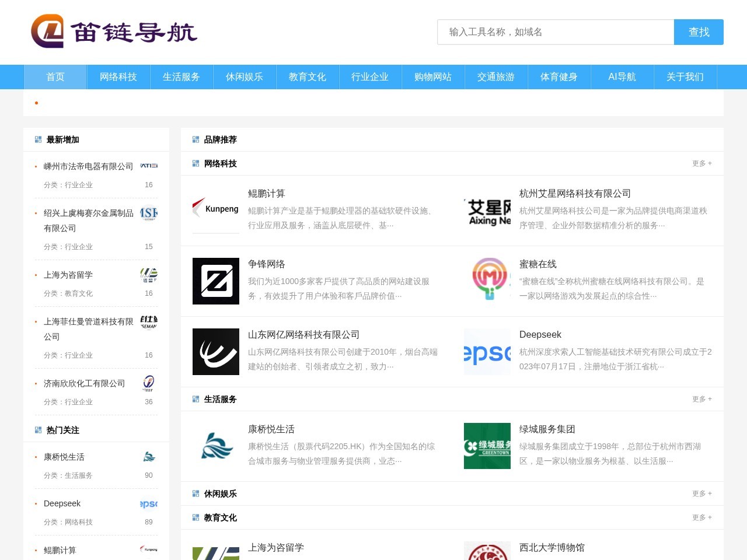Click the 争锋网络 black Z logo
The width and height of the screenshot is (747, 560).
(216, 281)
